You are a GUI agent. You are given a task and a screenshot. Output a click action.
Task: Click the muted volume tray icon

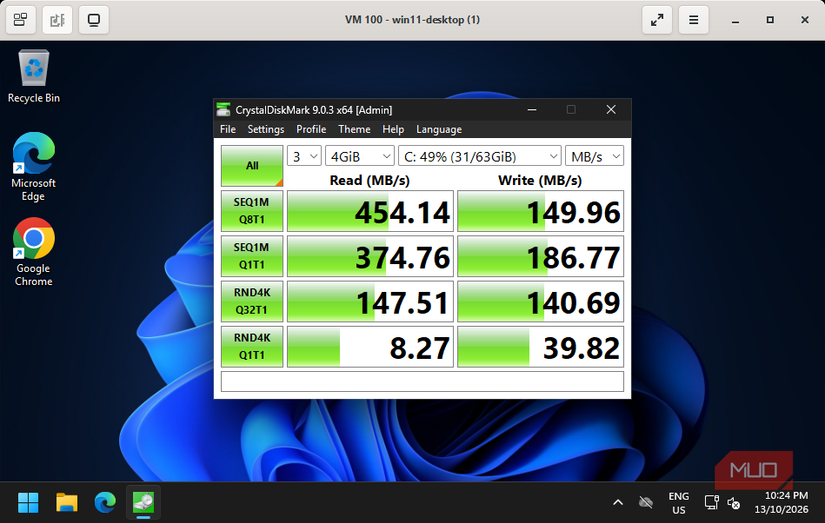tap(733, 503)
